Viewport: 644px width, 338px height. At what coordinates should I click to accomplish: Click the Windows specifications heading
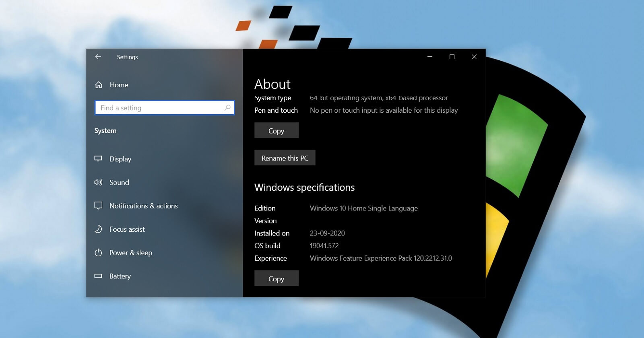pyautogui.click(x=305, y=188)
